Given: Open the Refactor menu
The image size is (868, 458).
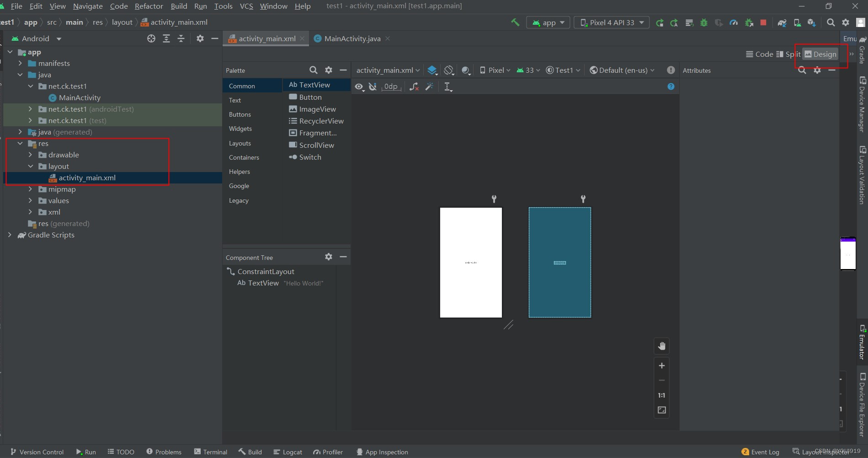Looking at the screenshot, I should (149, 6).
